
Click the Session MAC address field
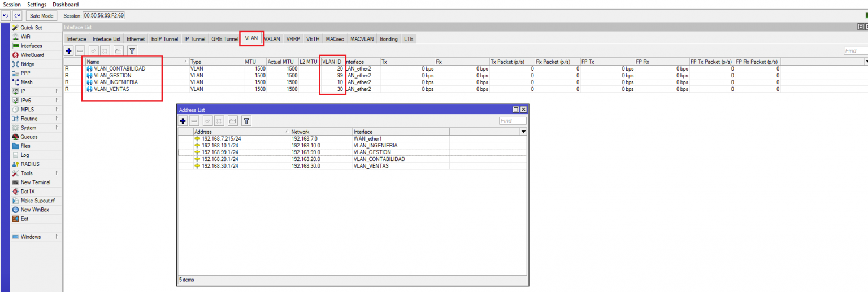[104, 16]
